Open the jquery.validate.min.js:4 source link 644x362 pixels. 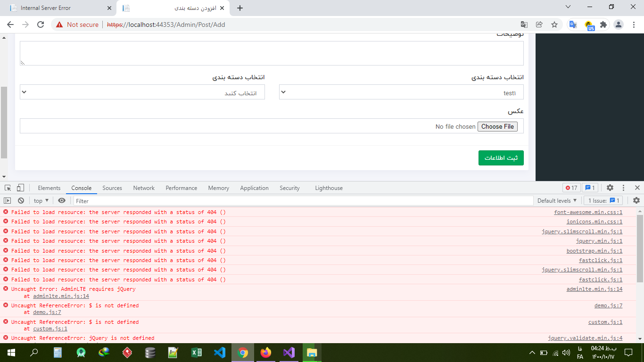585,338
